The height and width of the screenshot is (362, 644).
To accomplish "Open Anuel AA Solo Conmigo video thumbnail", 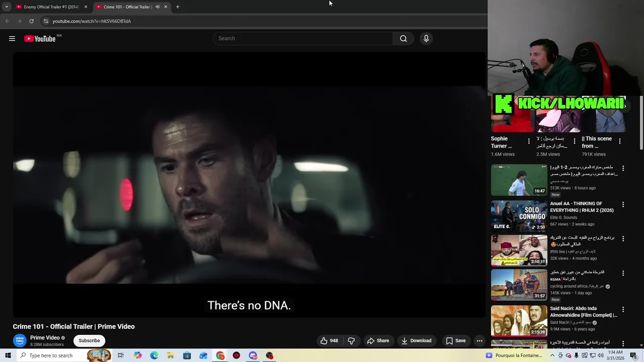I will pyautogui.click(x=519, y=216).
